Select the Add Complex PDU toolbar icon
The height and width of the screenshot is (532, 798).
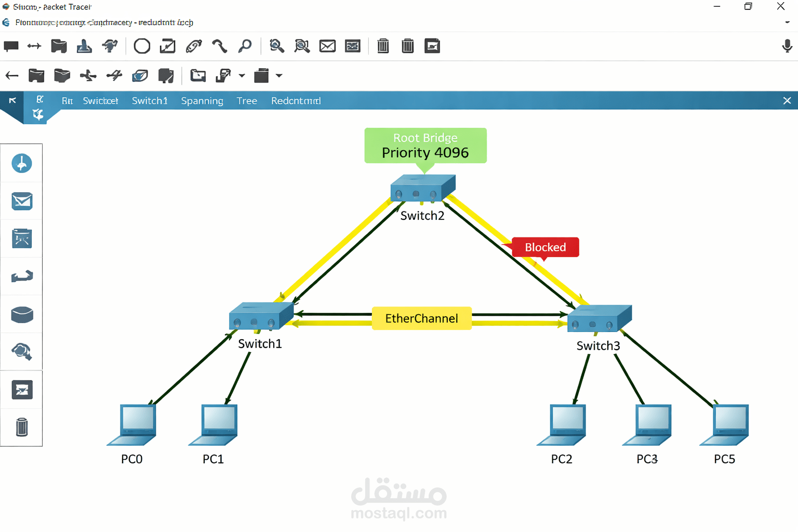pyautogui.click(x=353, y=46)
